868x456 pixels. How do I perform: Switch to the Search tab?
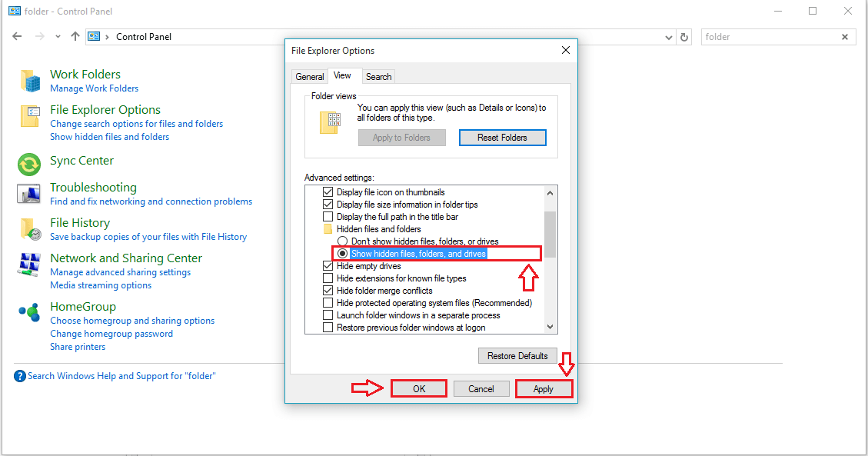pos(378,77)
